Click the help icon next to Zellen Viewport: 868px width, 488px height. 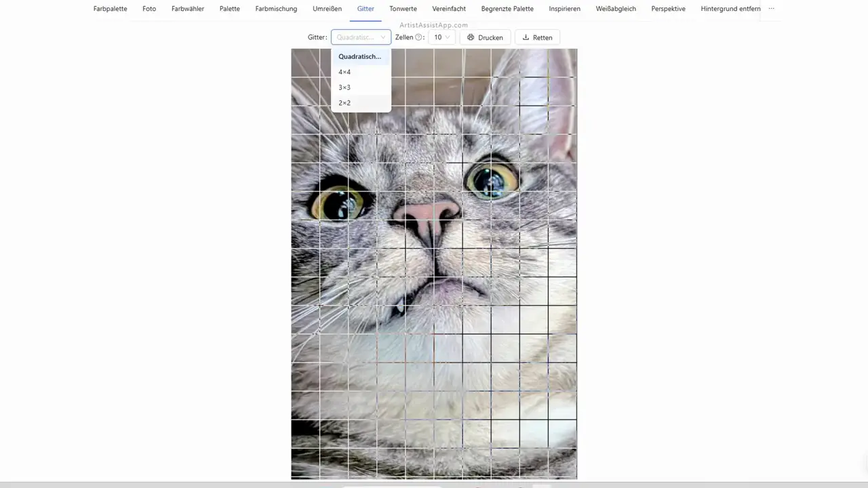point(418,38)
